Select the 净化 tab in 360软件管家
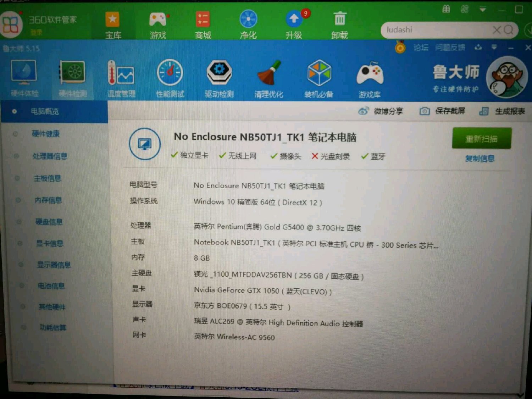The height and width of the screenshot is (399, 532). pyautogui.click(x=248, y=25)
